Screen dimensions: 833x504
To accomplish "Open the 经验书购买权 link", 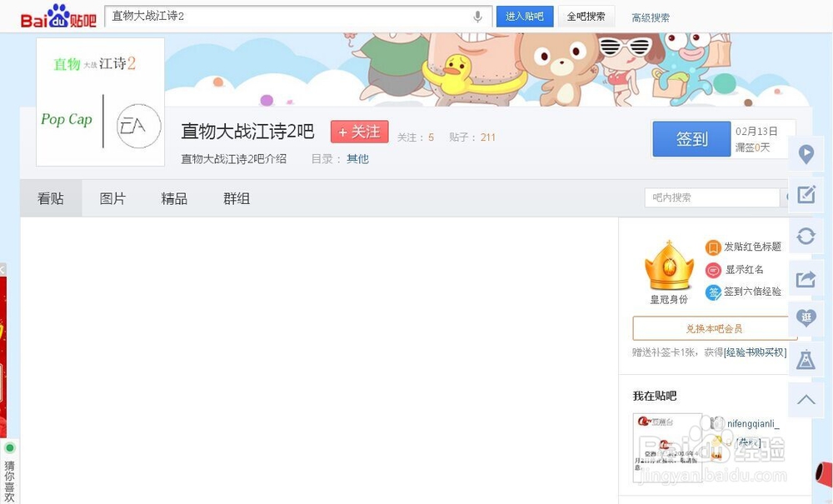I will click(755, 352).
